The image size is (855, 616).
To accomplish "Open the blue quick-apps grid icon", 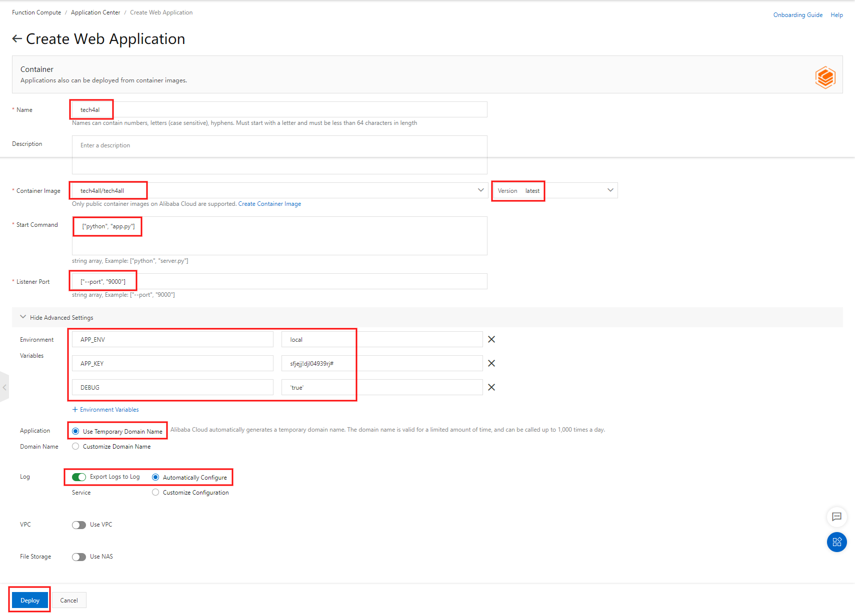I will [x=836, y=542].
